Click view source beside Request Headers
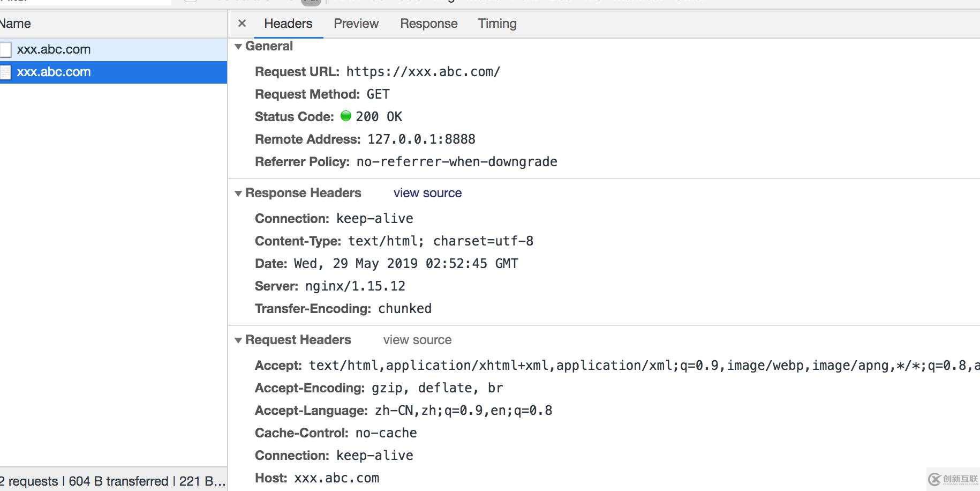The image size is (980, 491). [417, 340]
